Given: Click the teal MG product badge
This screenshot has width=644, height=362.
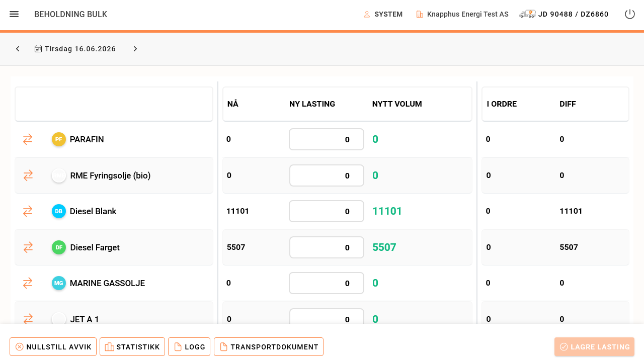Looking at the screenshot, I should tap(59, 283).
